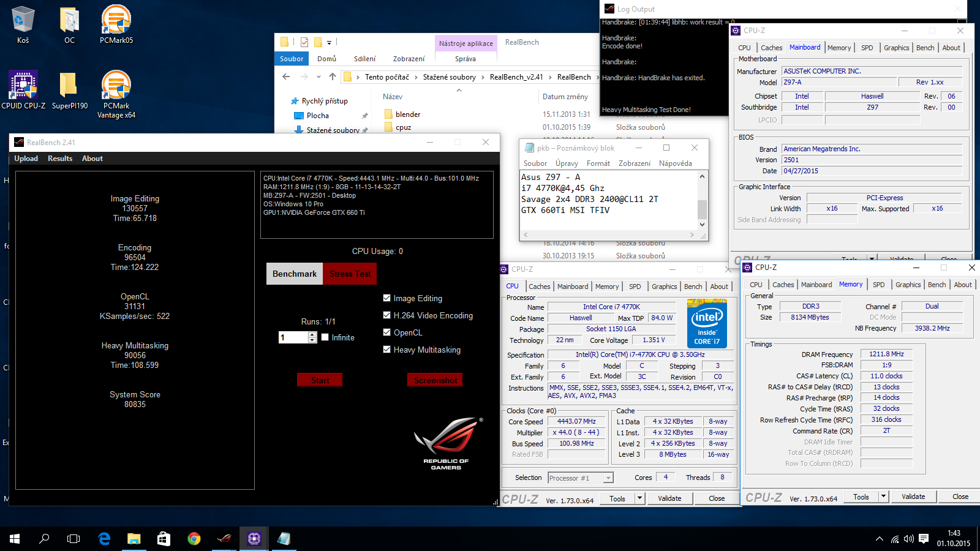Open Formát menu in Notepad
This screenshot has height=551, width=980.
point(598,163)
